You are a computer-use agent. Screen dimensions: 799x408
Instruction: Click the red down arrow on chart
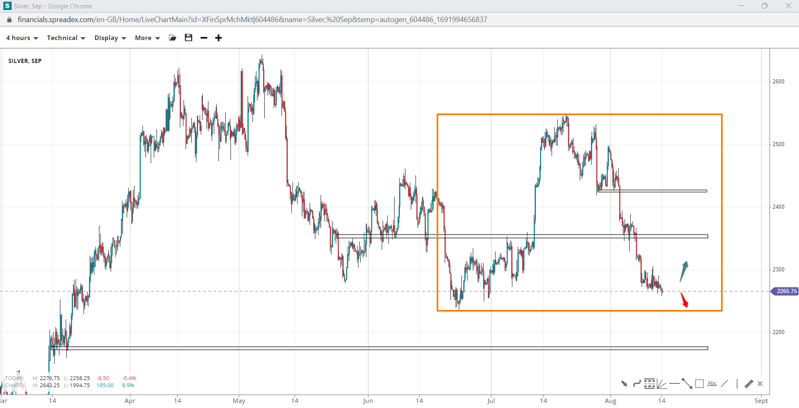685,300
